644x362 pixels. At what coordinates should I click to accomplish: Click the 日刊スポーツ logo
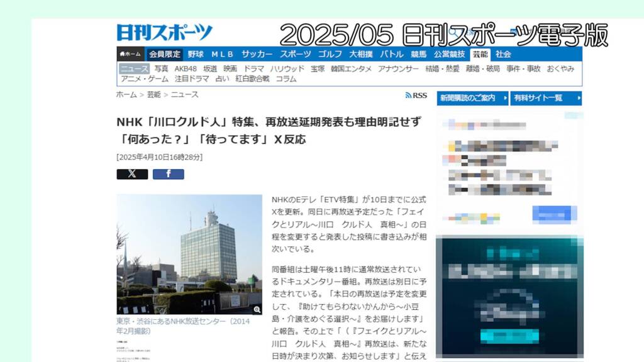click(x=165, y=33)
